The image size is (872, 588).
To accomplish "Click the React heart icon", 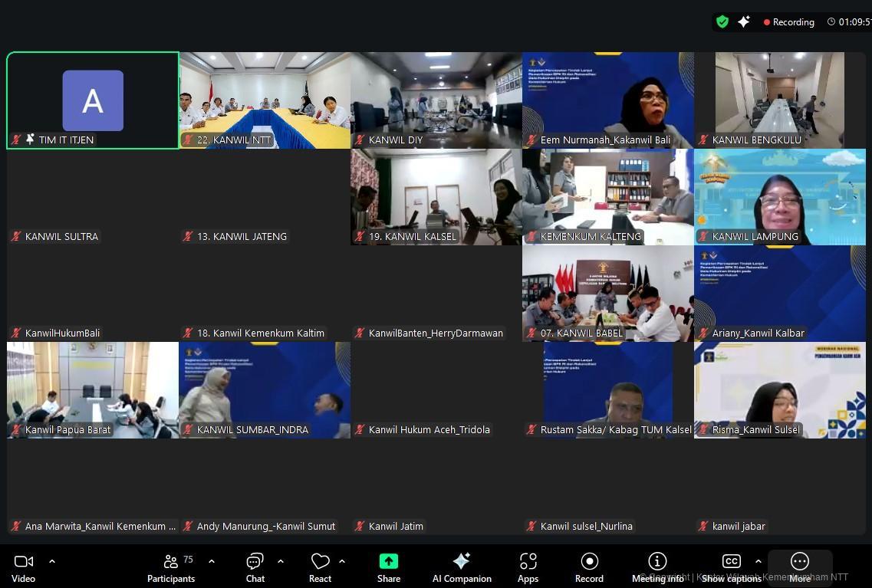I will pyautogui.click(x=320, y=567).
